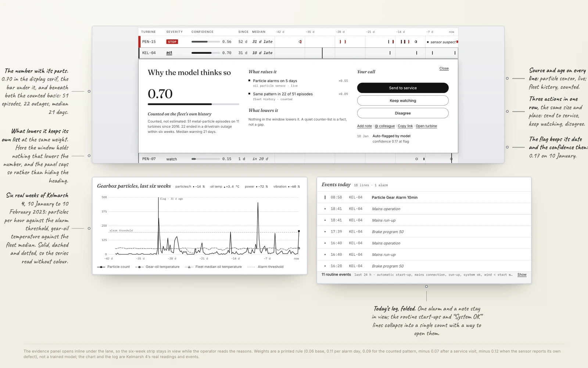Click the @ colleague link
The image size is (588, 368).
(x=385, y=126)
